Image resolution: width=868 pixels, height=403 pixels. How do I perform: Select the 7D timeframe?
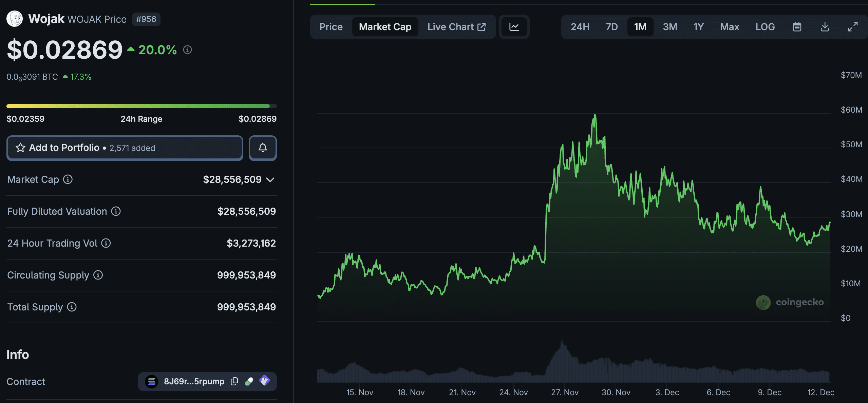(611, 26)
